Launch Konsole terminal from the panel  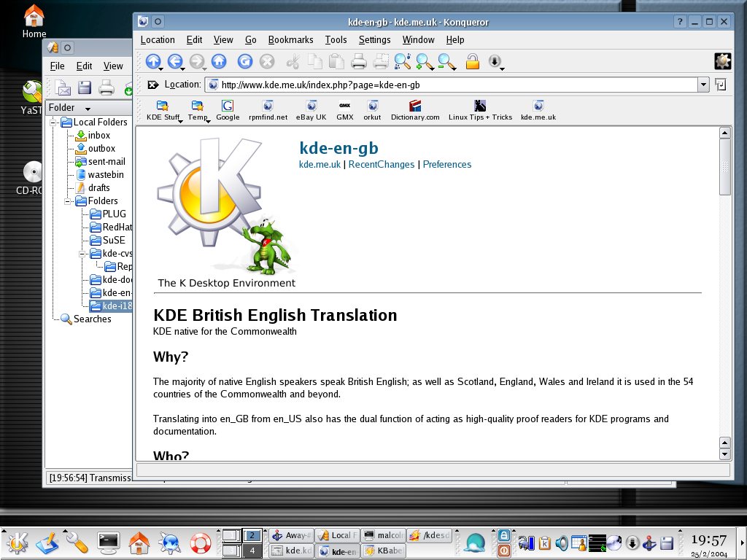[x=108, y=543]
